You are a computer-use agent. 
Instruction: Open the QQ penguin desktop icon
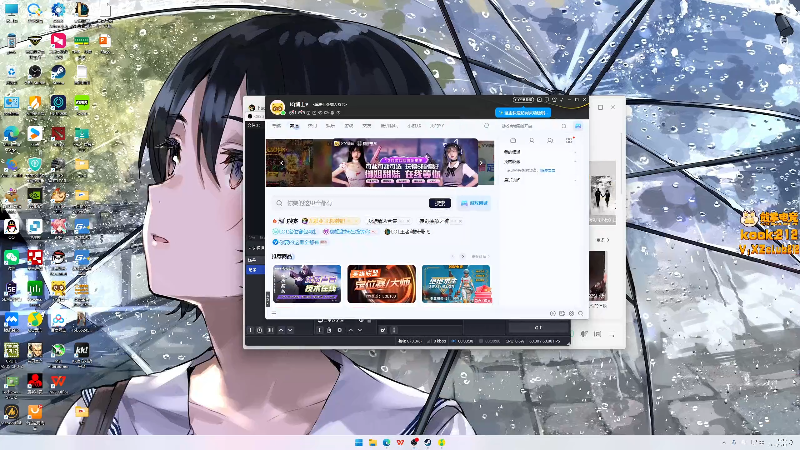[11, 227]
